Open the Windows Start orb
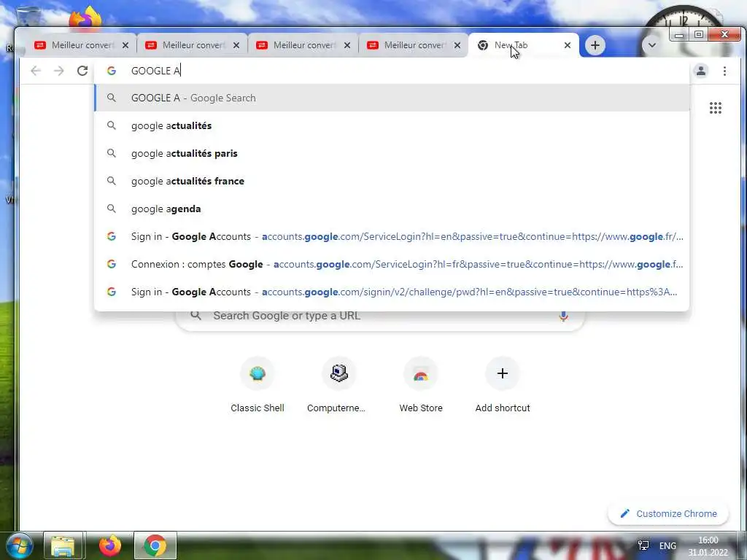747x560 pixels. pos(18,545)
